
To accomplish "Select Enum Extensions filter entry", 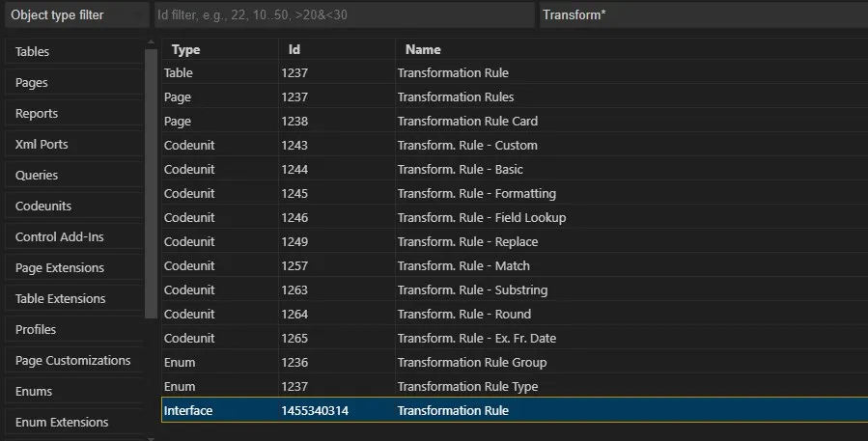I will (x=74, y=423).
